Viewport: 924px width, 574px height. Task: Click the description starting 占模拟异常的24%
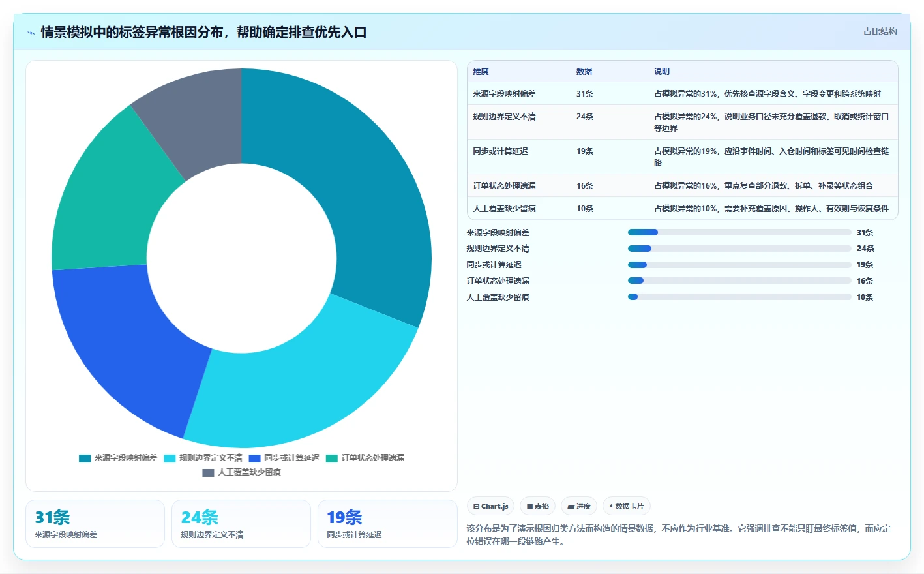771,123
